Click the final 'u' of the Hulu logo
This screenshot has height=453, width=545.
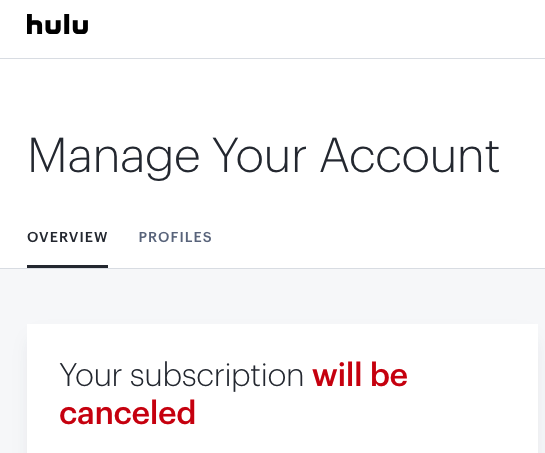click(81, 26)
